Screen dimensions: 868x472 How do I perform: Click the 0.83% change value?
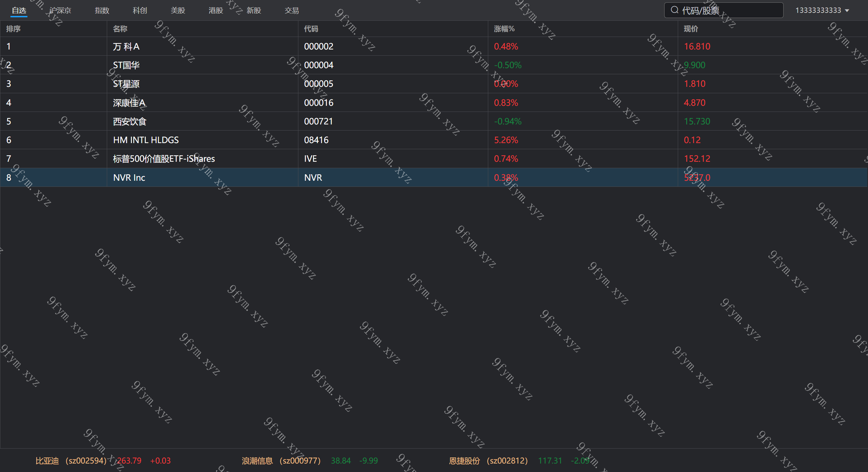(x=506, y=103)
